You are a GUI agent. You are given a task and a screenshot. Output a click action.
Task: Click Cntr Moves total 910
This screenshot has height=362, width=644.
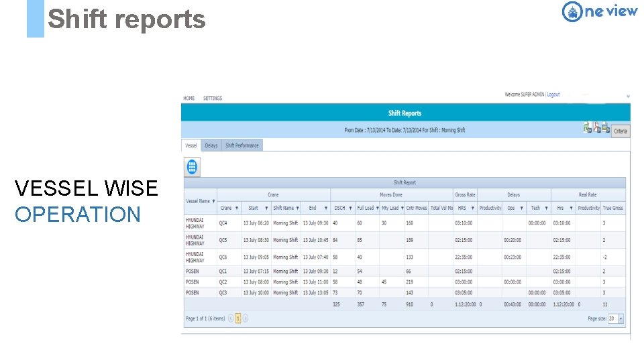(x=409, y=304)
